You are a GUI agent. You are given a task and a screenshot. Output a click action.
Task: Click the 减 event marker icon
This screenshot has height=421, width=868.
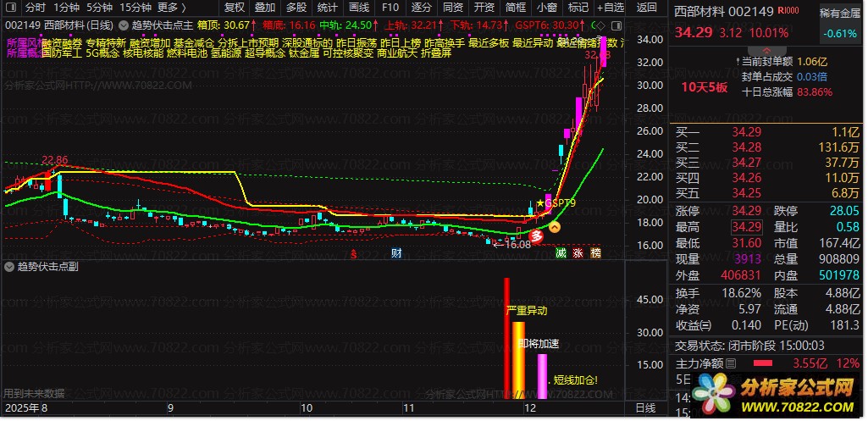(561, 252)
